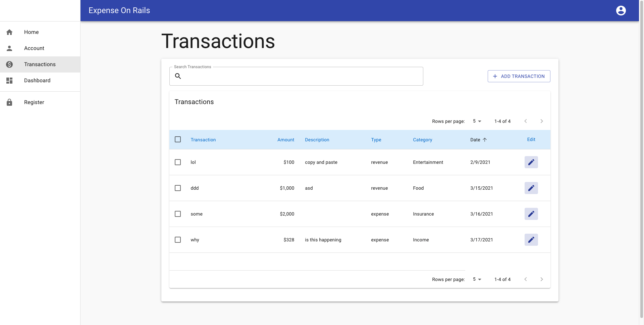Image resolution: width=644 pixels, height=325 pixels.
Task: Sort by the Category column header
Action: pyautogui.click(x=422, y=140)
